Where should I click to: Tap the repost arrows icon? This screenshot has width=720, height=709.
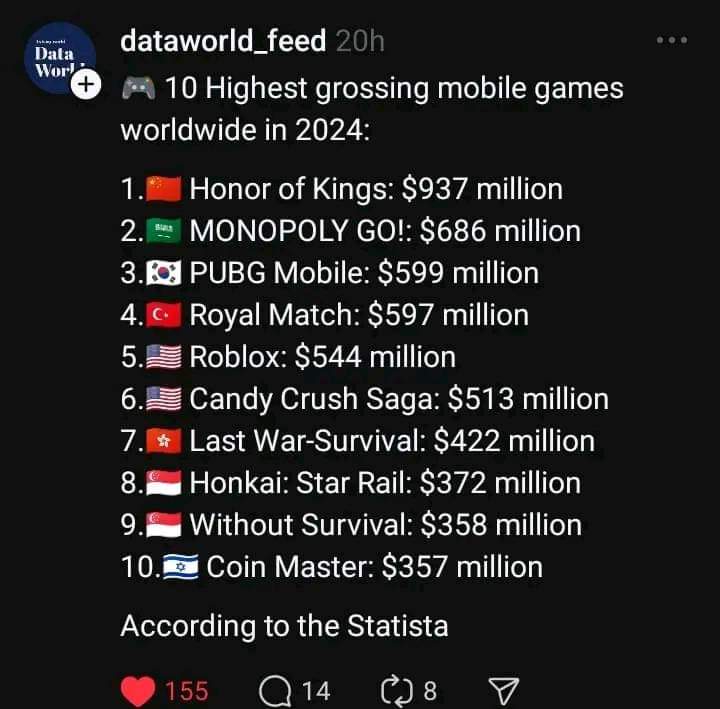click(x=396, y=690)
